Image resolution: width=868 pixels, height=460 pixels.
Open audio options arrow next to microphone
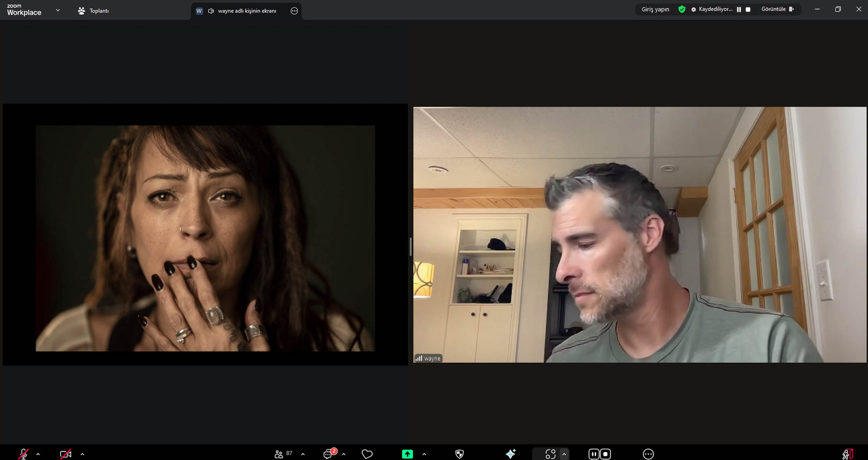[x=38, y=454]
